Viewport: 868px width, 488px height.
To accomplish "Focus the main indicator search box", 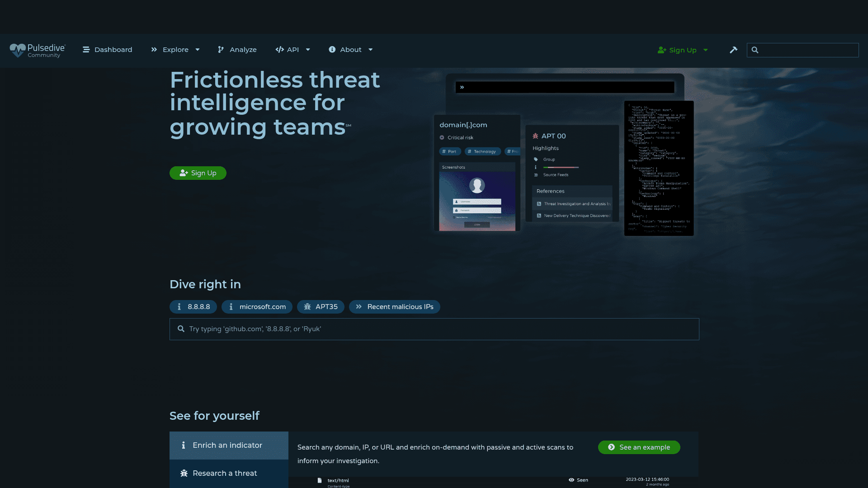I will coord(434,329).
